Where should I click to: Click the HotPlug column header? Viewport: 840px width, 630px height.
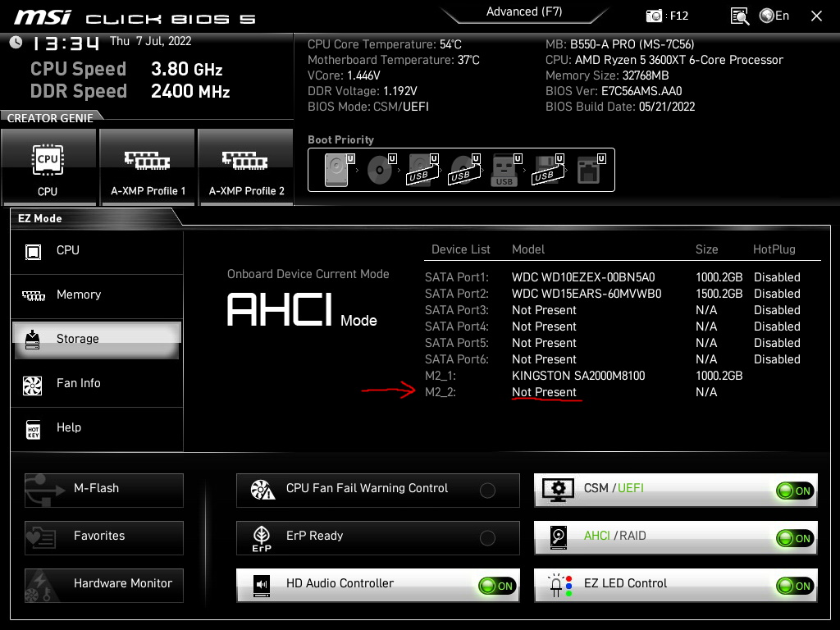[774, 249]
